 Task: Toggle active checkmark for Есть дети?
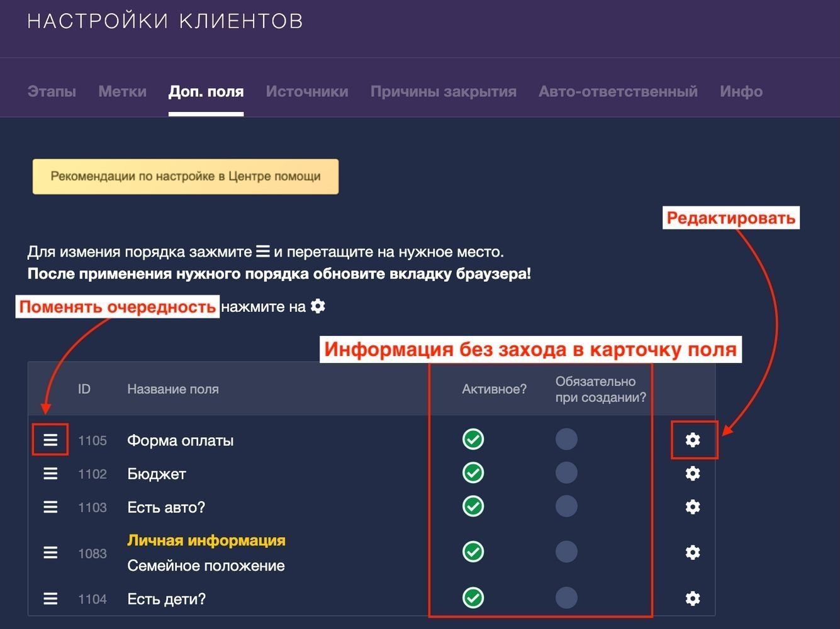[473, 598]
